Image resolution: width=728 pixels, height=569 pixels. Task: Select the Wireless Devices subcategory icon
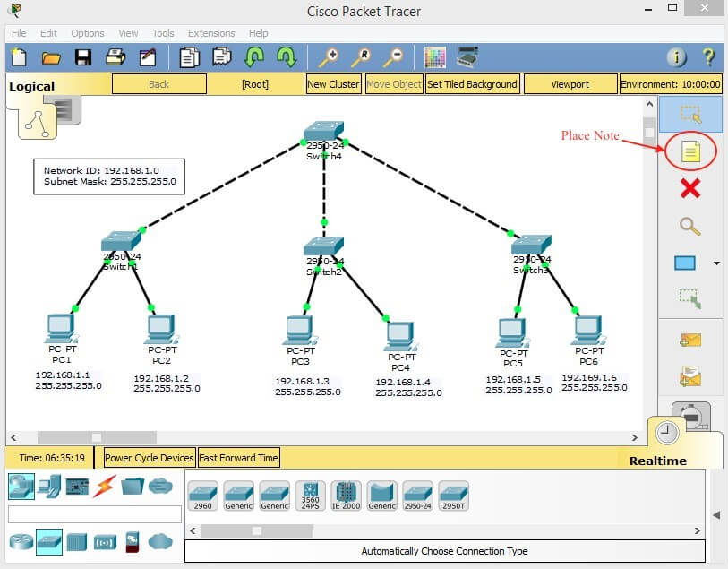tap(105, 542)
